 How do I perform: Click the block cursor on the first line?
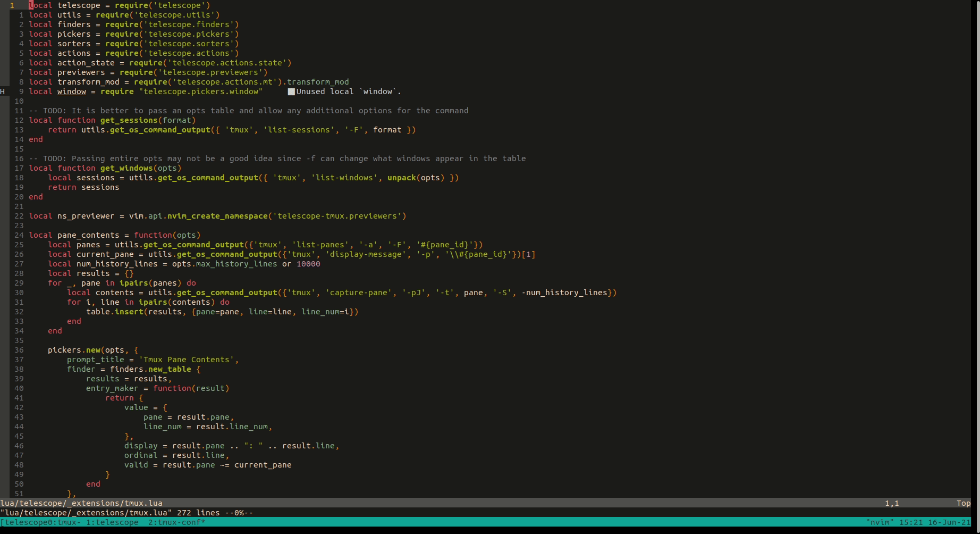[31, 5]
